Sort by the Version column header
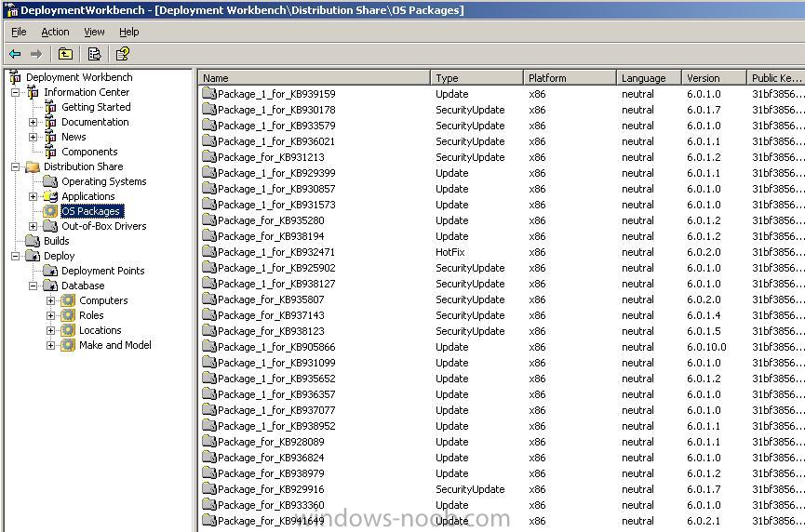This screenshot has width=805, height=532. pyautogui.click(x=714, y=78)
